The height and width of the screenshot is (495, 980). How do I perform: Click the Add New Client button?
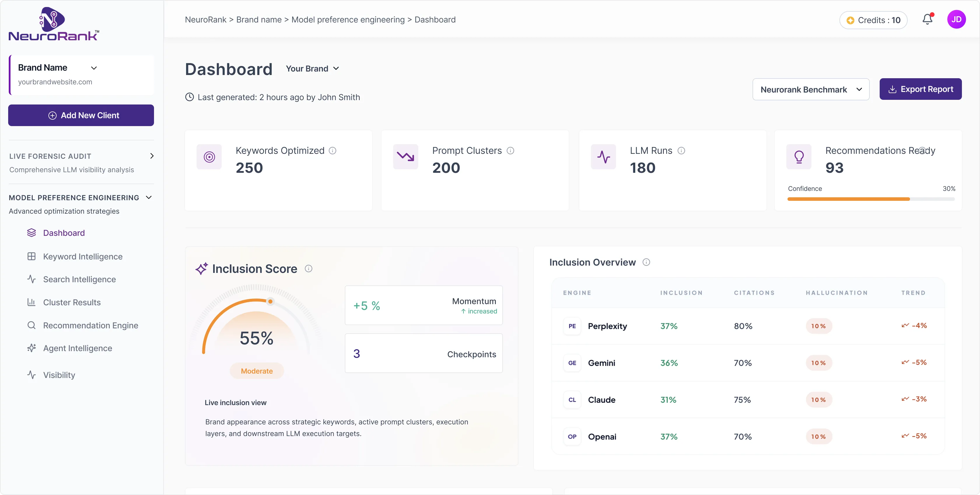tap(81, 115)
